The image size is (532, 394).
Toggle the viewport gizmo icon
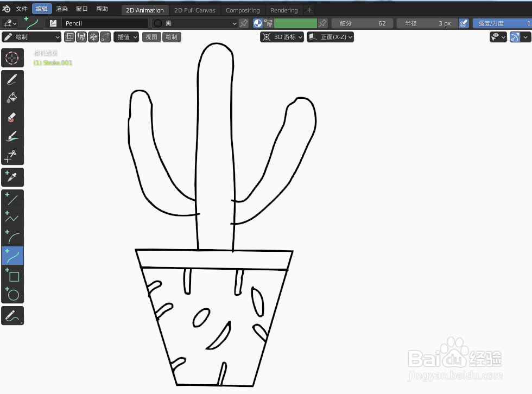[515, 37]
